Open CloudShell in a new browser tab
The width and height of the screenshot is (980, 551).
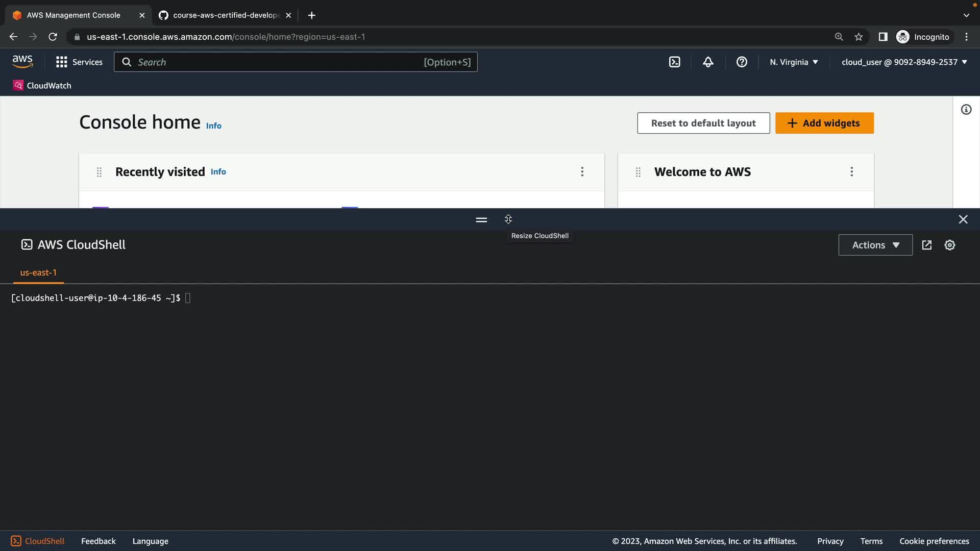click(927, 245)
